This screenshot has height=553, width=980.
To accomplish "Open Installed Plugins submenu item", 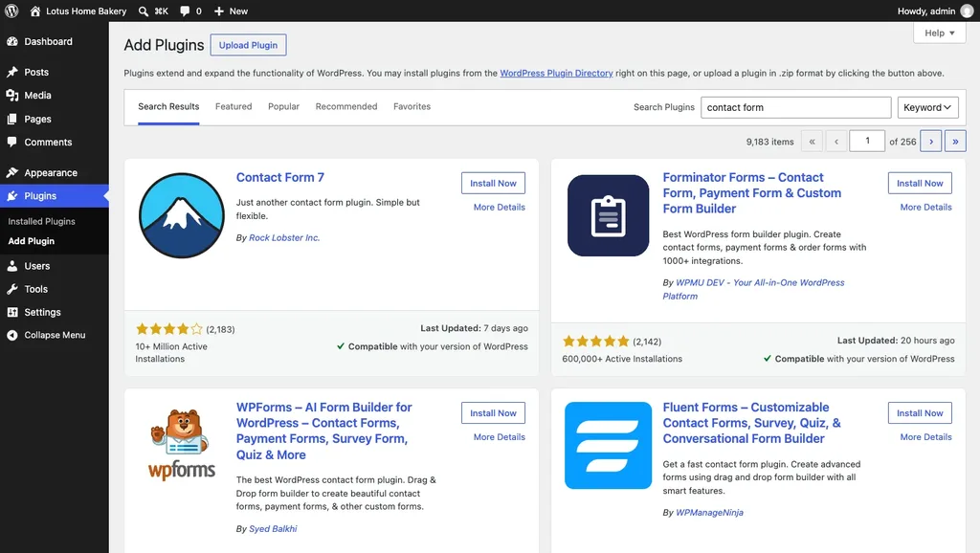I will pyautogui.click(x=41, y=221).
